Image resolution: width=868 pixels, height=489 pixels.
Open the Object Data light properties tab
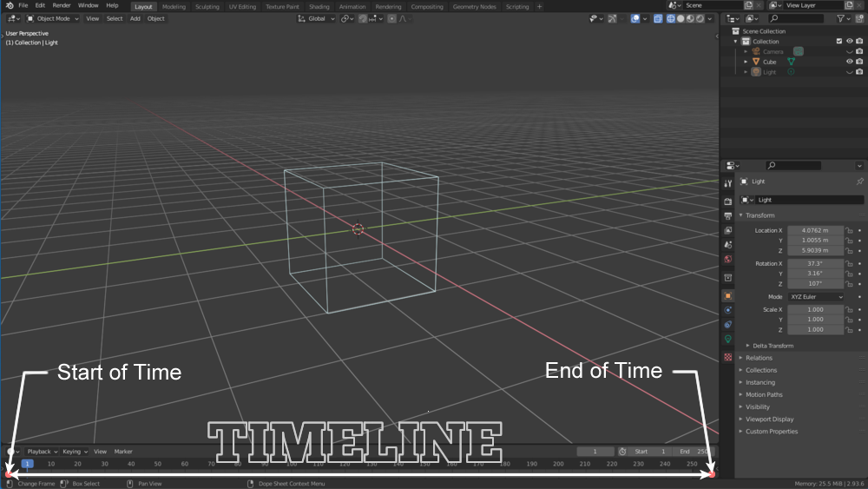(728, 339)
